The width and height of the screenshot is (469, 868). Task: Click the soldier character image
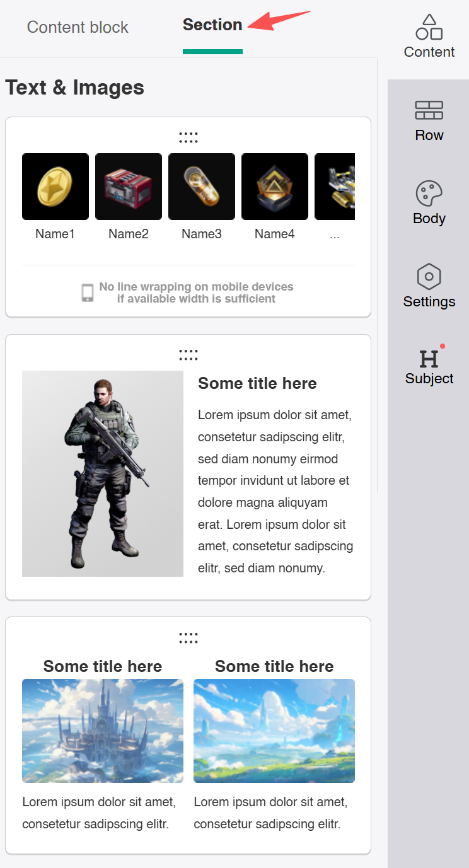(103, 473)
